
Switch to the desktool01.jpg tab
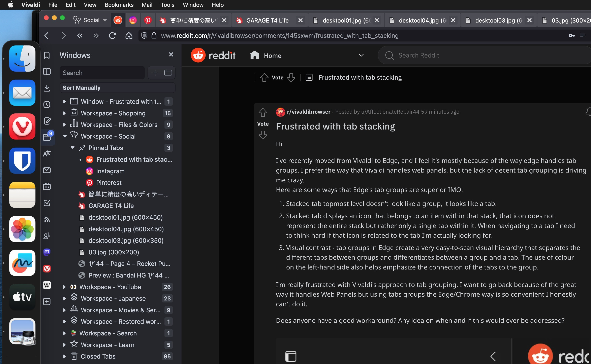tap(342, 21)
